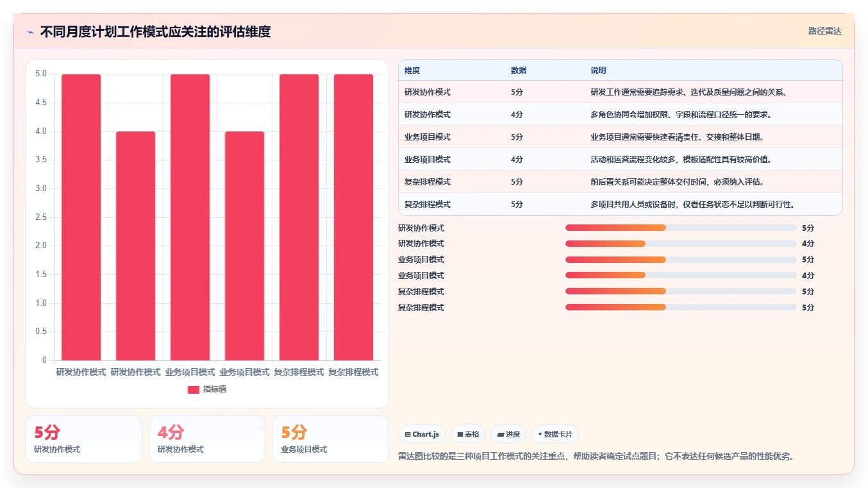Click the 研发协作模式 4分 progress bar
Screen dimensions: 868x488
click(x=681, y=244)
